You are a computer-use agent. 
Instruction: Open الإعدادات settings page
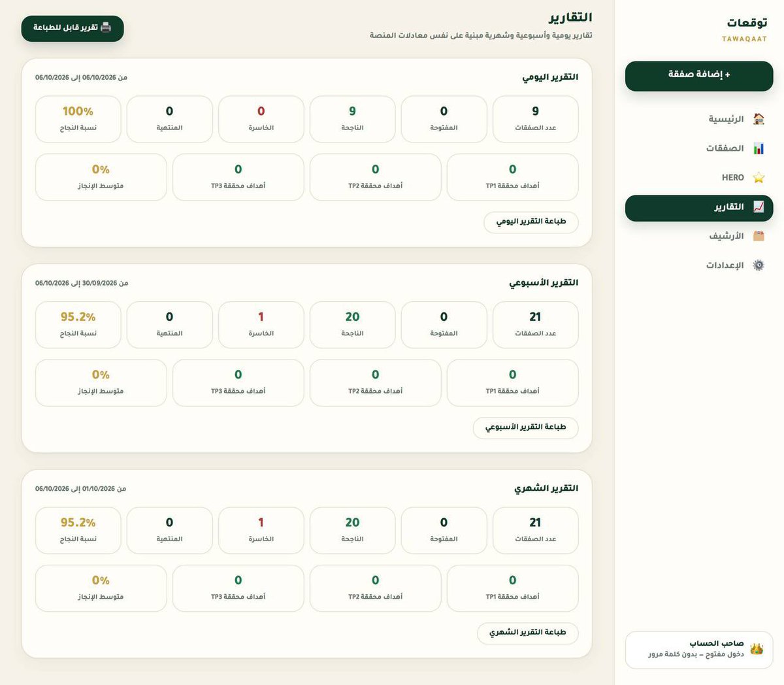699,265
